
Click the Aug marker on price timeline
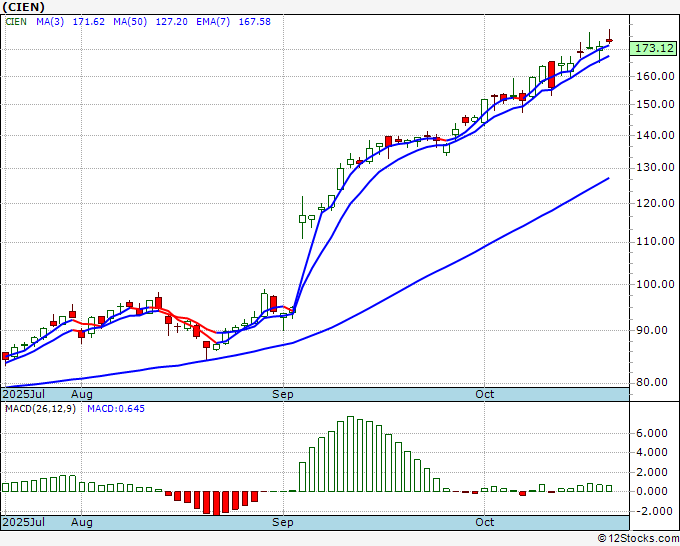pos(82,394)
